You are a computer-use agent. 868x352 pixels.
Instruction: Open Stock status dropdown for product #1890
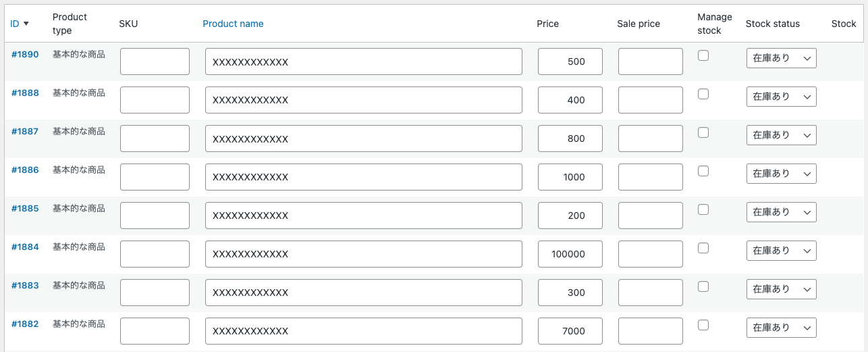pyautogui.click(x=781, y=58)
